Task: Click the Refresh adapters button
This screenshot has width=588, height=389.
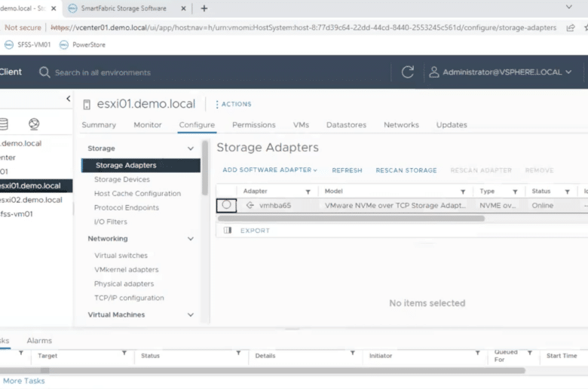Action: tap(347, 170)
